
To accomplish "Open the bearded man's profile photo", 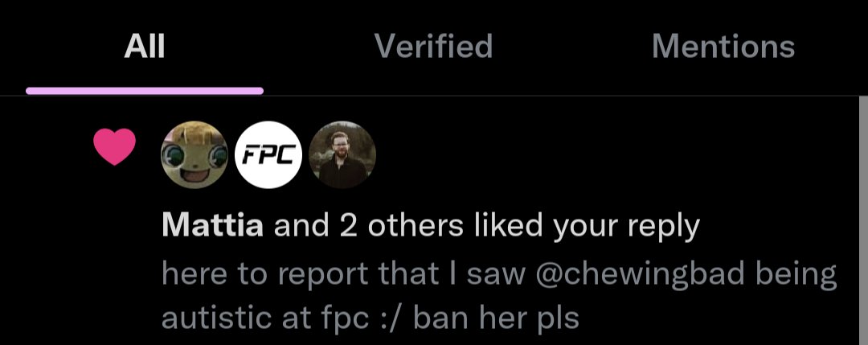I will (342, 154).
